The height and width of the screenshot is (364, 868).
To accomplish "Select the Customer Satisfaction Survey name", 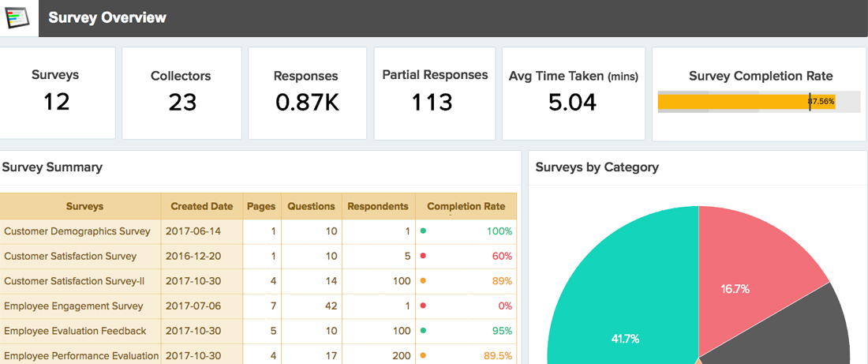I will click(x=70, y=257).
